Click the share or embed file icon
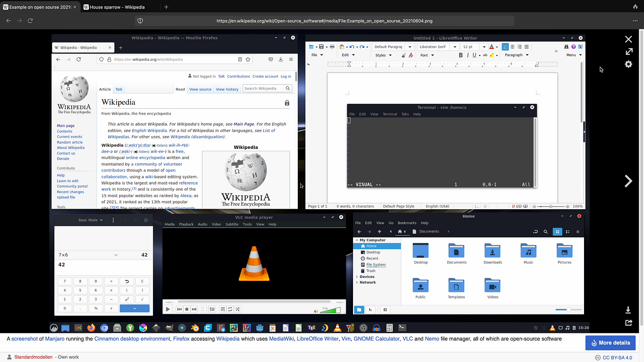This screenshot has height=362, width=644. click(628, 323)
